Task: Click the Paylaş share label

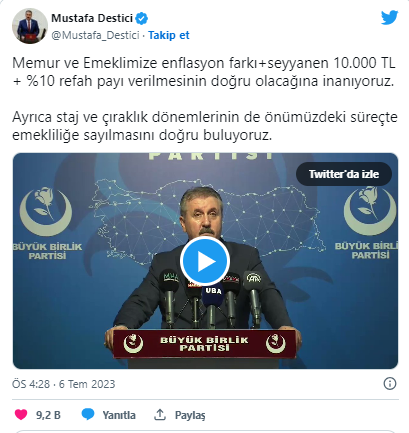Action: [190, 415]
